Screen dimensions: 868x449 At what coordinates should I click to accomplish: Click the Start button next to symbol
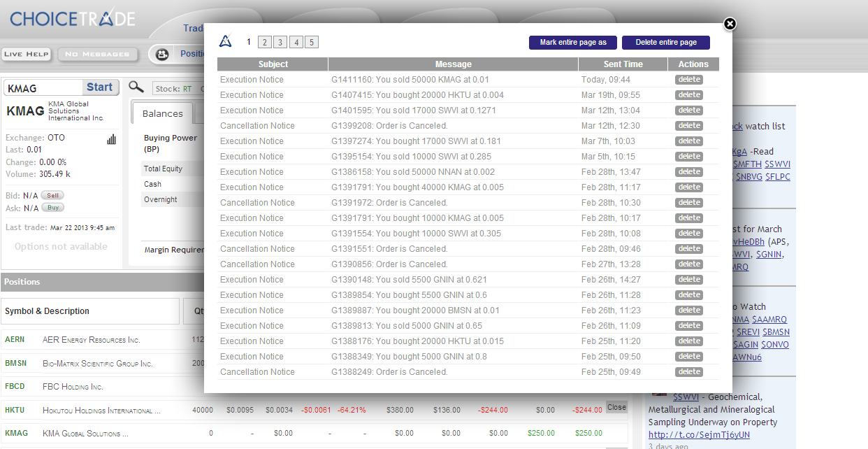[99, 87]
